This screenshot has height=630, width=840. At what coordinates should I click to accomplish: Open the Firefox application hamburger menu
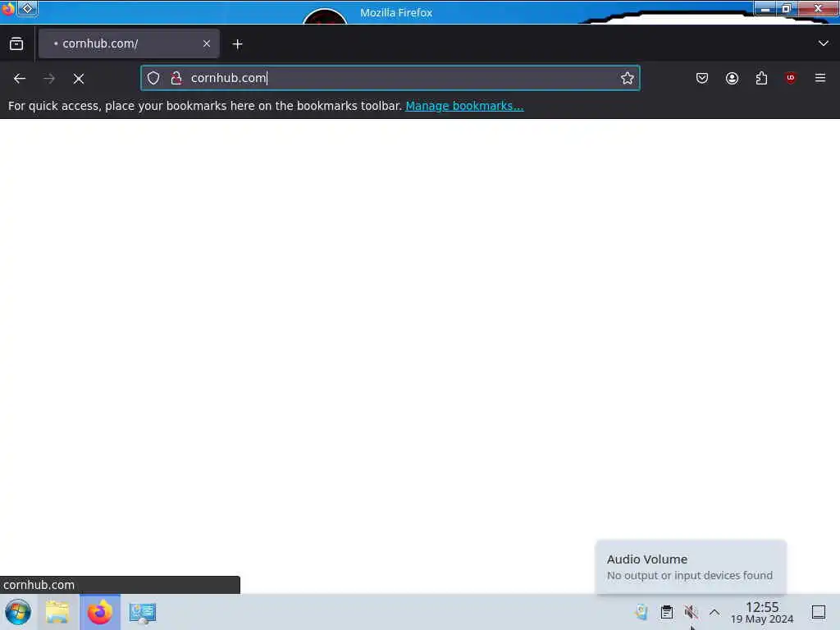[x=820, y=78]
